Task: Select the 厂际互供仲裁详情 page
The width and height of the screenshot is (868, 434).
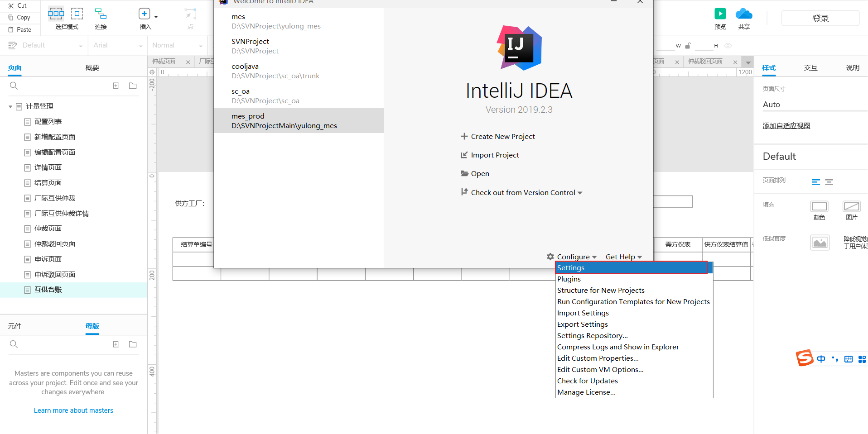Action: (x=61, y=214)
